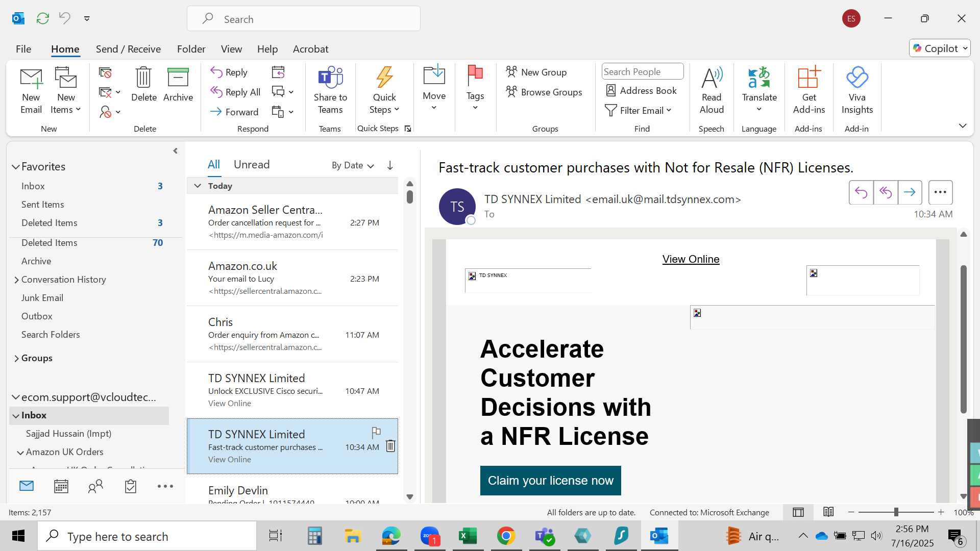Open the Acrobat tab
The height and width of the screenshot is (551, 980).
[310, 49]
